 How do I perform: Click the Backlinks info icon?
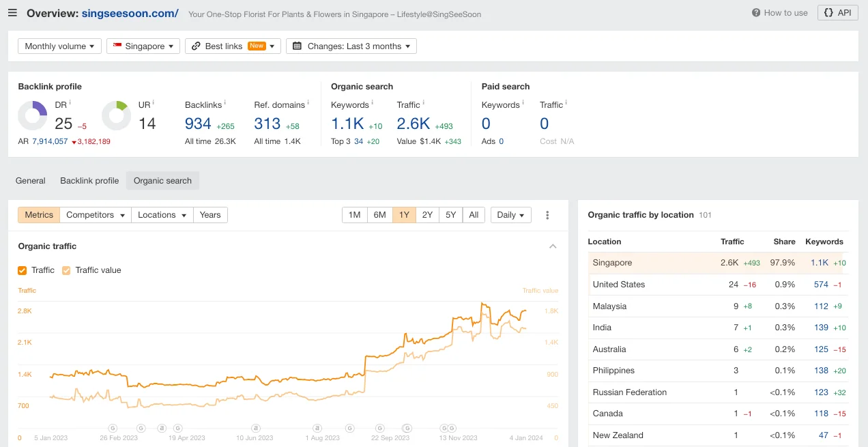pos(226,103)
